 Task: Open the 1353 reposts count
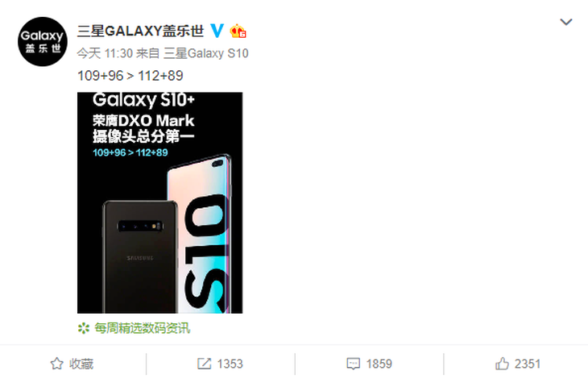click(230, 364)
